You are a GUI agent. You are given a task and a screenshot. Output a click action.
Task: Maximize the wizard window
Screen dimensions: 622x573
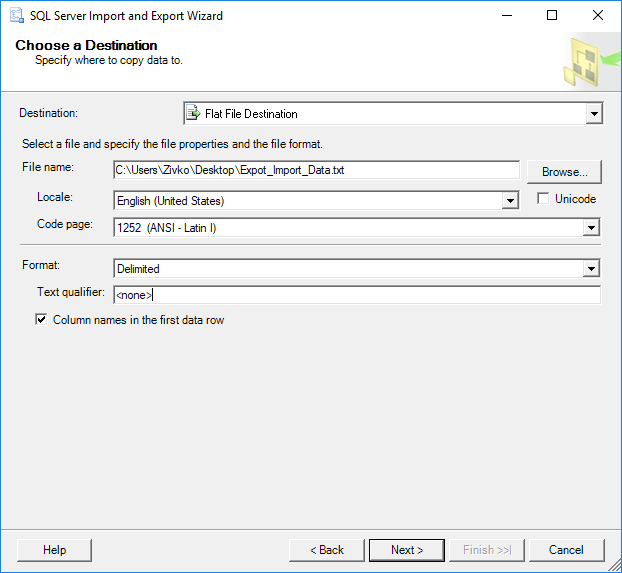pos(552,16)
